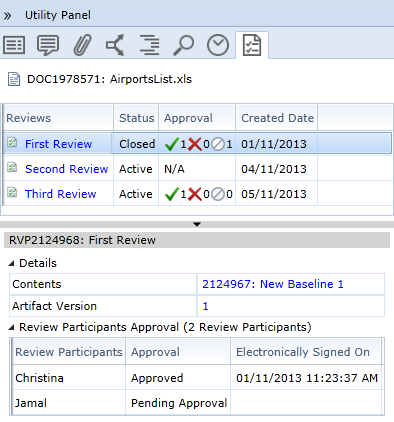Open the magnifying glass search icon

(x=183, y=45)
